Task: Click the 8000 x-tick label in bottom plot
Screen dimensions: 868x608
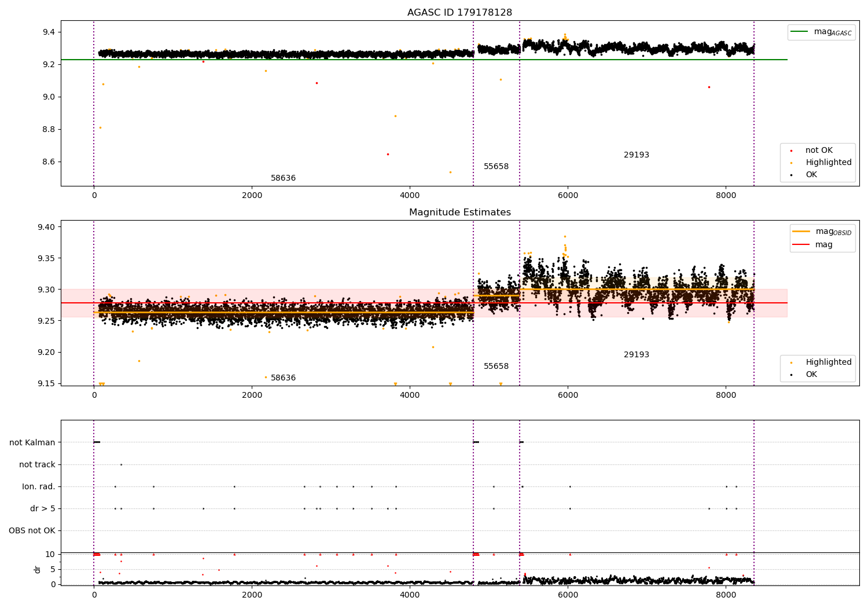Action: tap(726, 595)
